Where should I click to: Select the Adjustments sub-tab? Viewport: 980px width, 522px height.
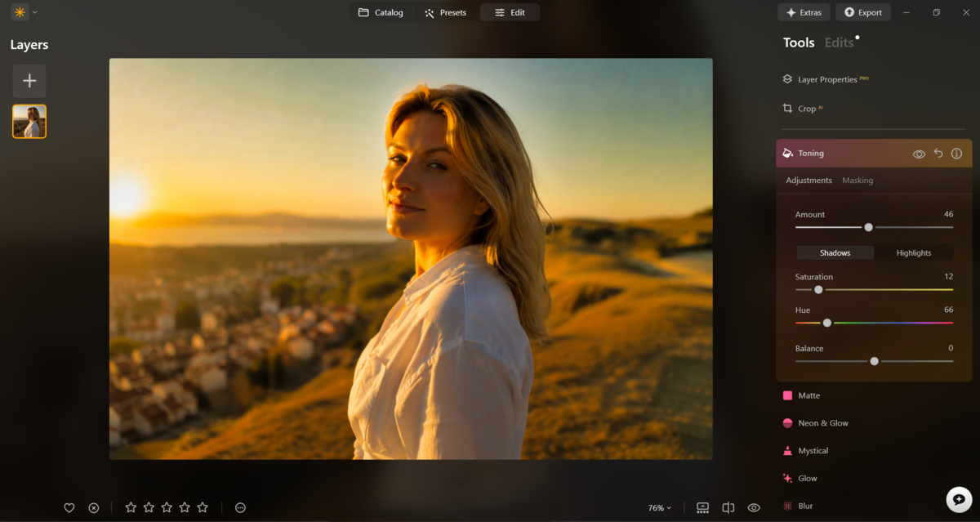[x=808, y=181]
